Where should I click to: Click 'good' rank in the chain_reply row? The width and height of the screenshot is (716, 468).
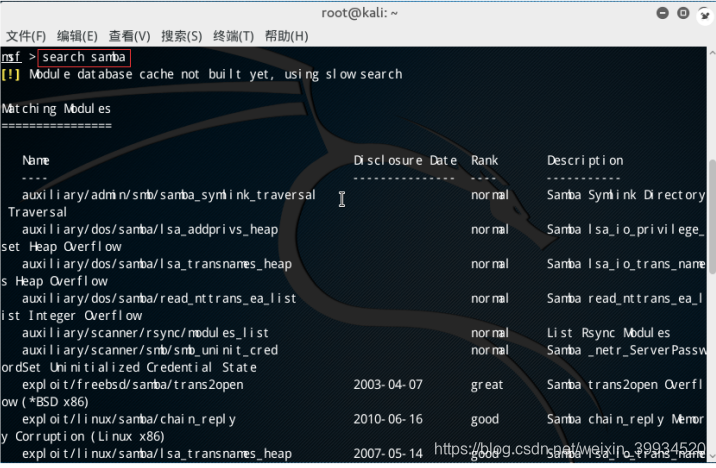tap(484, 420)
